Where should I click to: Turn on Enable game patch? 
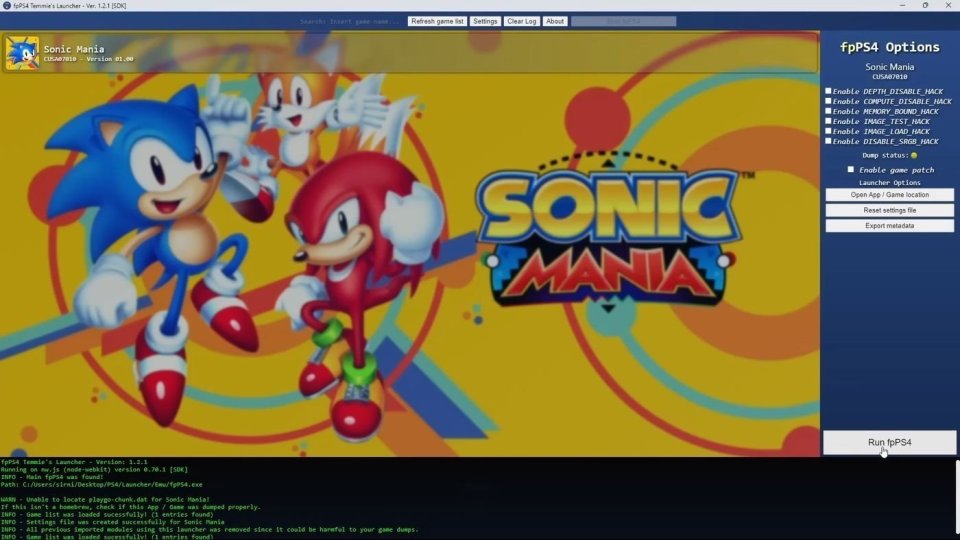(x=851, y=170)
